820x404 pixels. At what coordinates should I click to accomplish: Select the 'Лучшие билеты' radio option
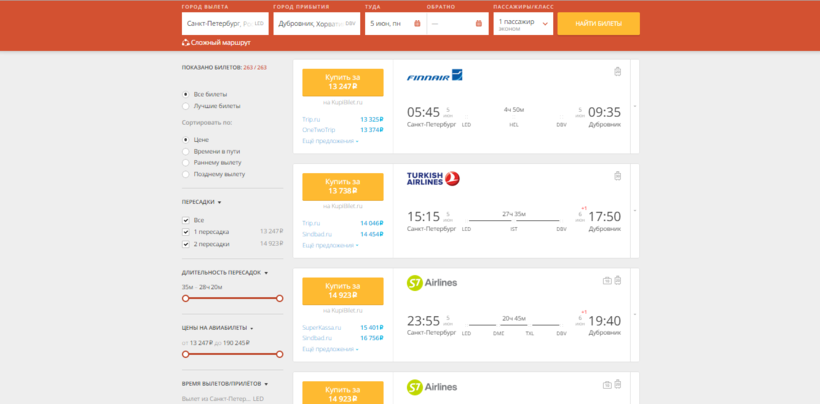pyautogui.click(x=186, y=105)
